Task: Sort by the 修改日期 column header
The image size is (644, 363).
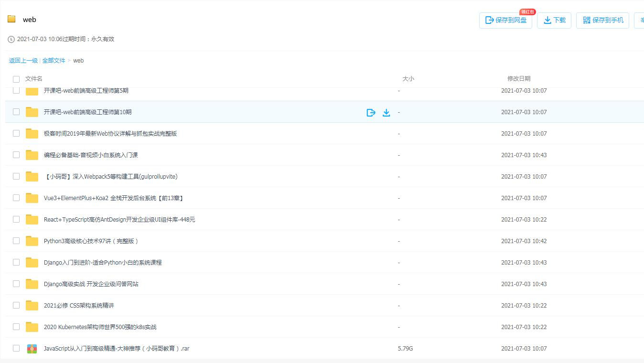Action: pos(519,79)
